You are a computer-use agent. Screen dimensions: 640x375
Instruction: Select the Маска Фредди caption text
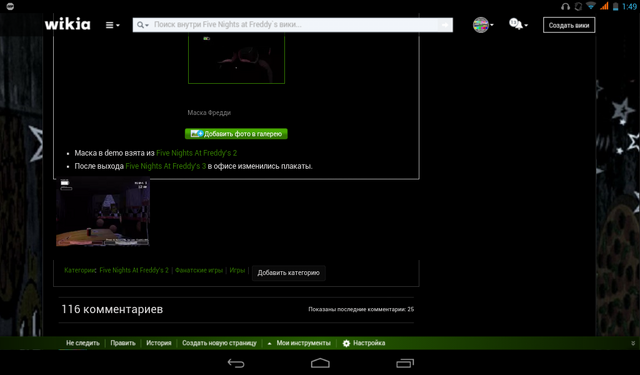[x=209, y=113]
